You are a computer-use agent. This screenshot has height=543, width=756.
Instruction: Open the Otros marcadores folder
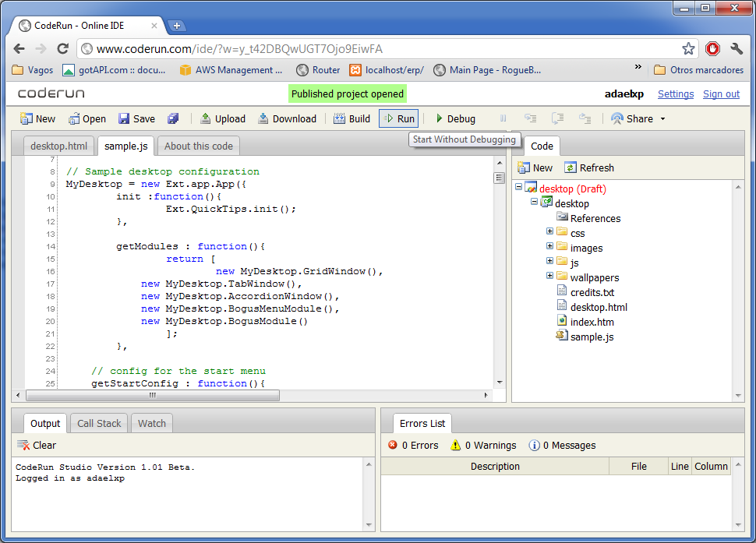click(698, 70)
